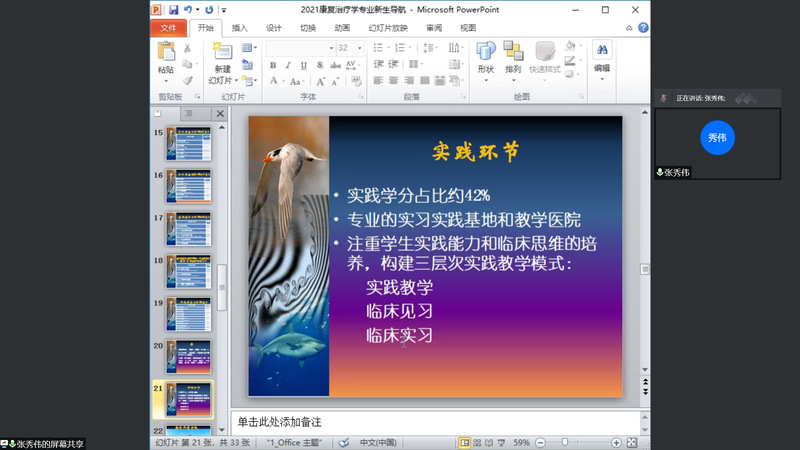Open the font size dropdown showing 32
This screenshot has height=450, width=800.
tap(359, 47)
